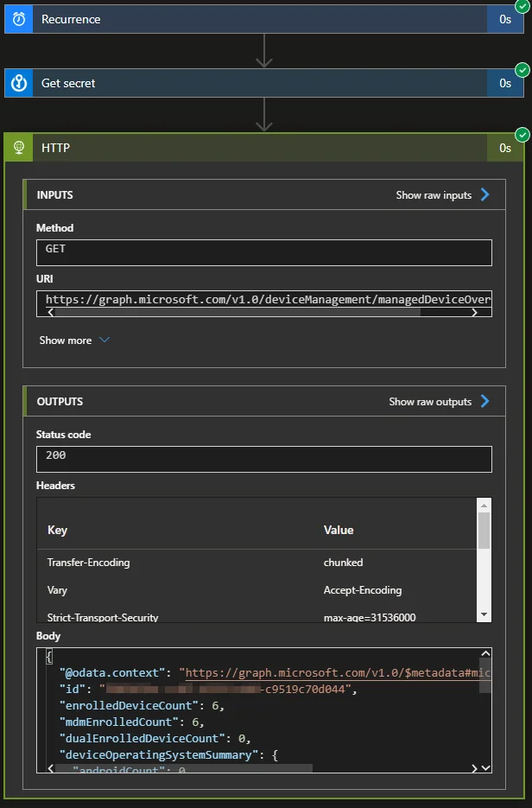Click the dualEnrolledDeviceCount line in Body

(x=155, y=739)
